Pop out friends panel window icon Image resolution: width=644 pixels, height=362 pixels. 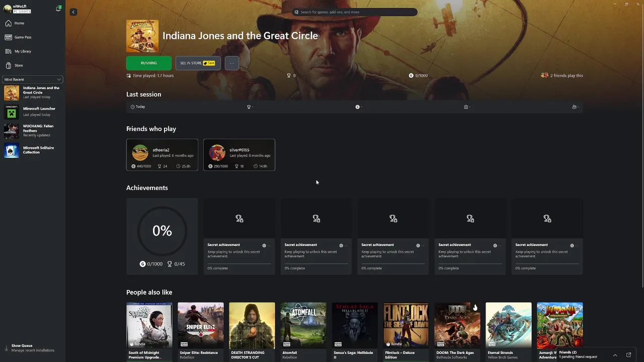628,355
